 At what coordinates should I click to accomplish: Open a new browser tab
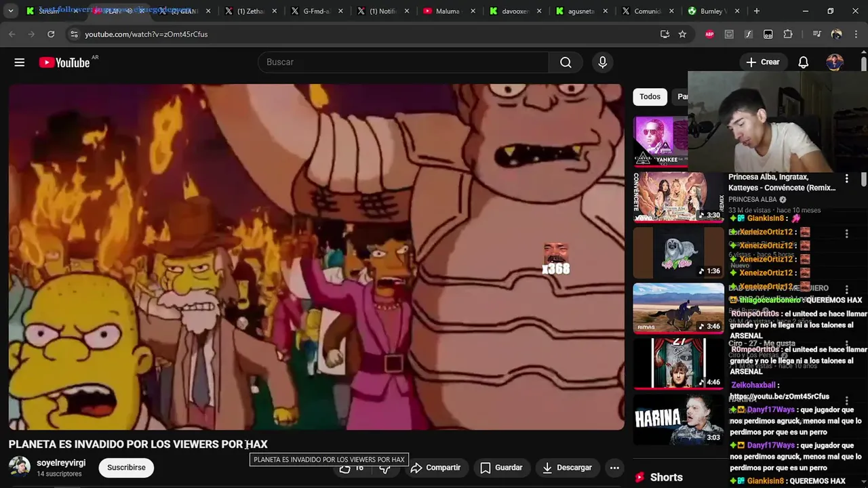756,11
